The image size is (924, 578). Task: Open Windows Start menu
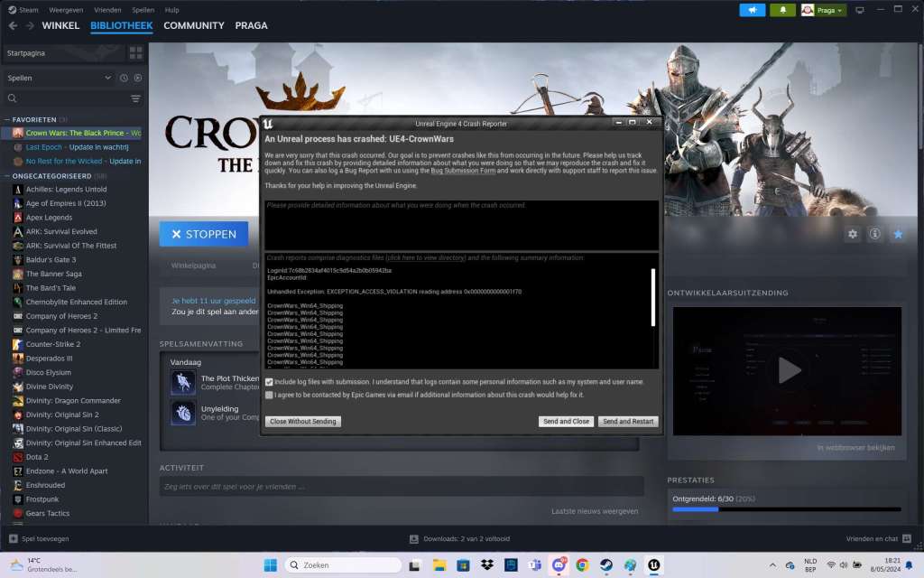(271, 565)
